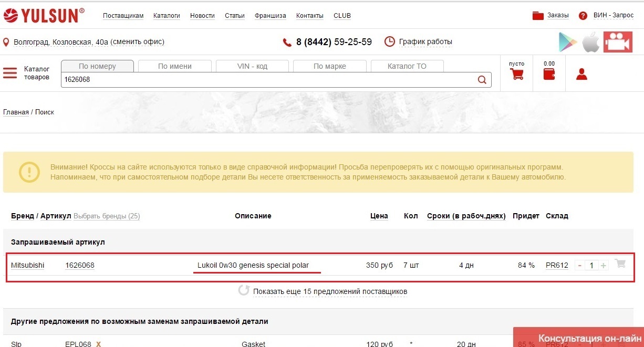644x347 pixels.
Task: Sort by the Цена column header
Action: [379, 216]
